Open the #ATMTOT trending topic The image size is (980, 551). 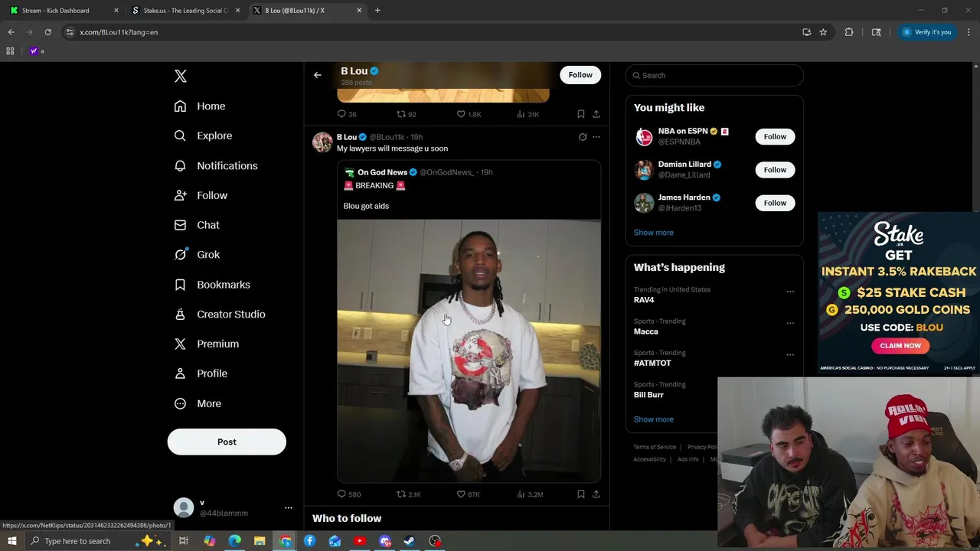[x=652, y=364]
